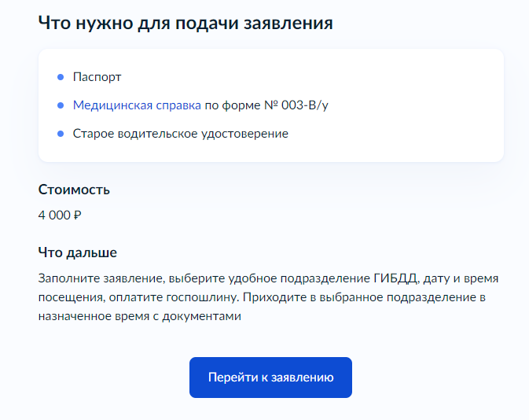Click the heading "Что нужно для подачи заявления"
Screen dimensions: 529x420
pyautogui.click(x=186, y=23)
